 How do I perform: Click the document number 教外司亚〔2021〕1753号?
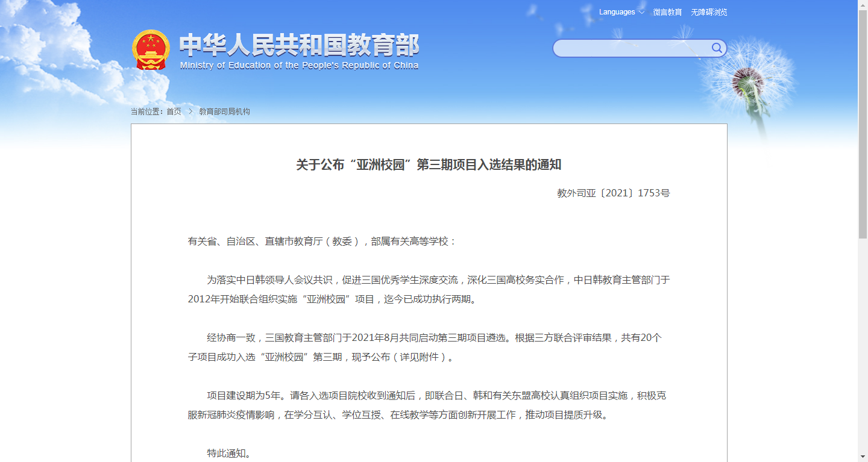click(613, 193)
